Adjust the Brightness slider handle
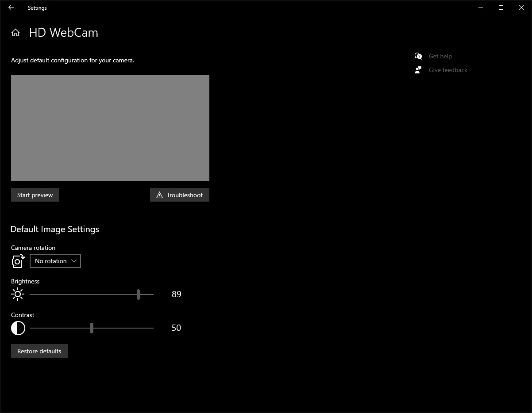The height and width of the screenshot is (413, 532). click(x=139, y=294)
